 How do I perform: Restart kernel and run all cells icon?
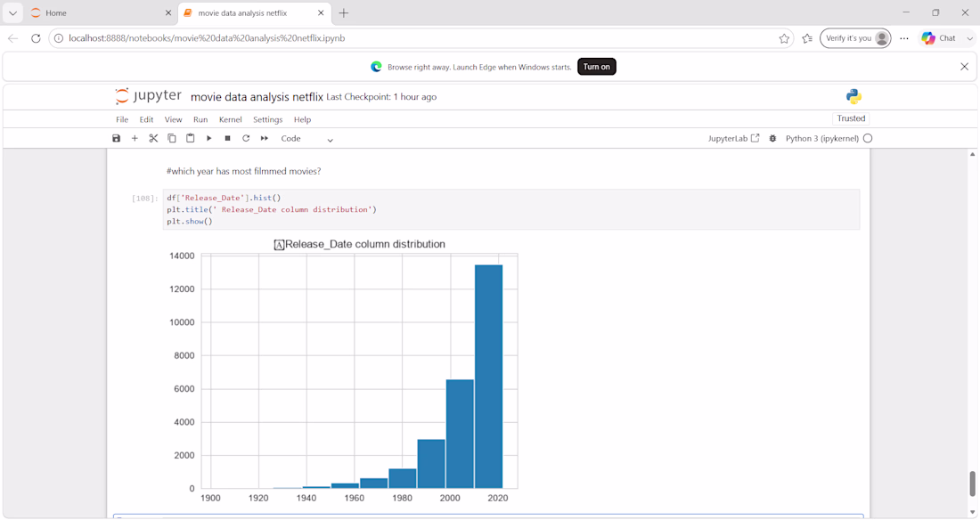point(265,138)
